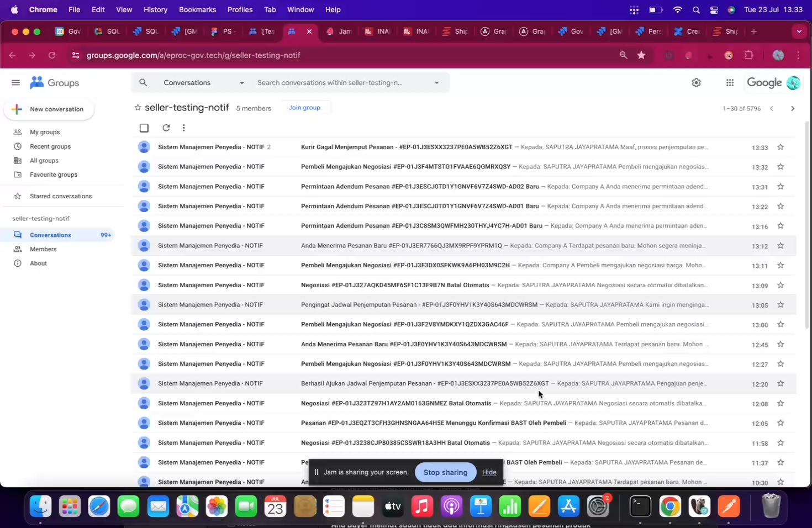Open Groups settings gear
This screenshot has height=528, width=812.
[695, 82]
